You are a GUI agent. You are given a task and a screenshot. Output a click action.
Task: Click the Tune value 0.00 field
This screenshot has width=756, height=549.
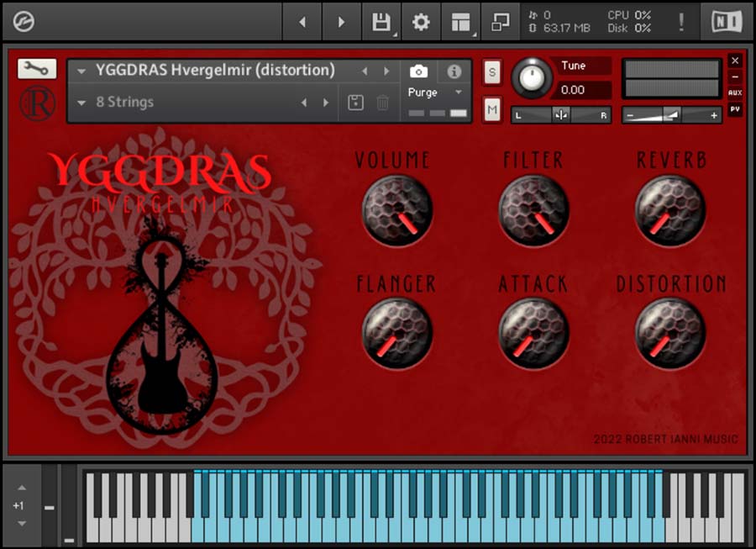coord(582,90)
